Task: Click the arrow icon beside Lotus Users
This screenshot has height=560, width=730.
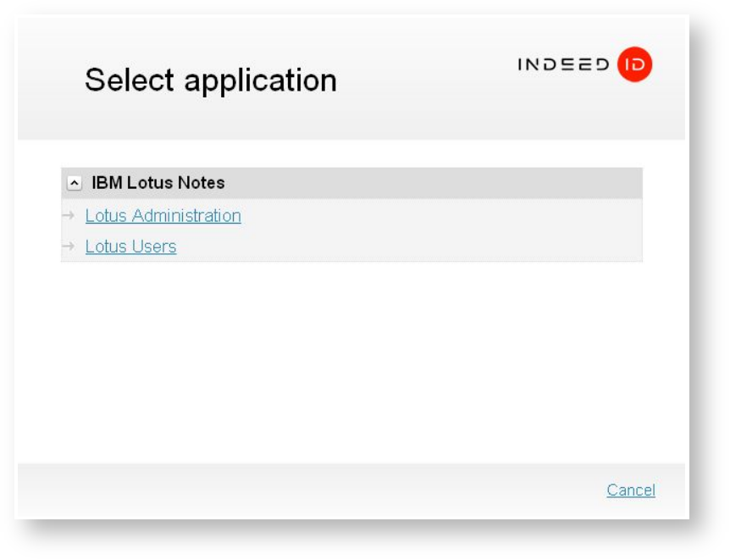Action: coord(69,247)
